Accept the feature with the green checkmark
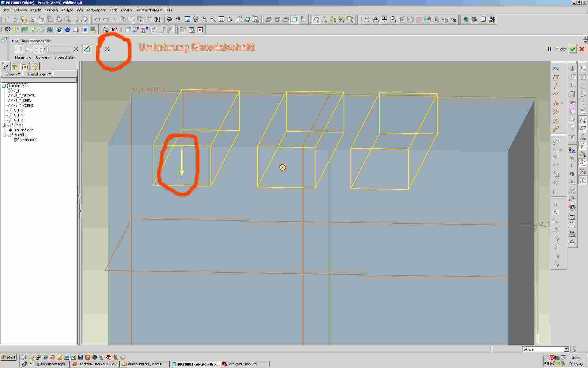Image resolution: width=588 pixels, height=368 pixels. (x=573, y=49)
